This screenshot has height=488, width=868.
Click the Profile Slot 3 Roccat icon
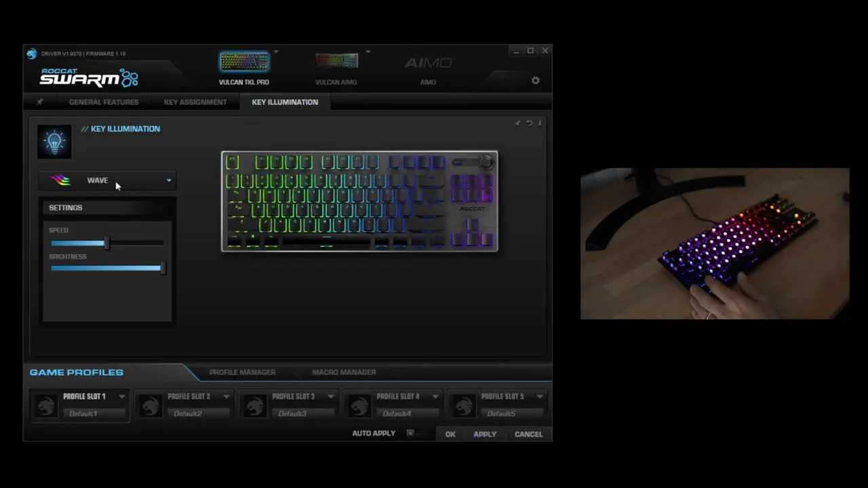(254, 405)
